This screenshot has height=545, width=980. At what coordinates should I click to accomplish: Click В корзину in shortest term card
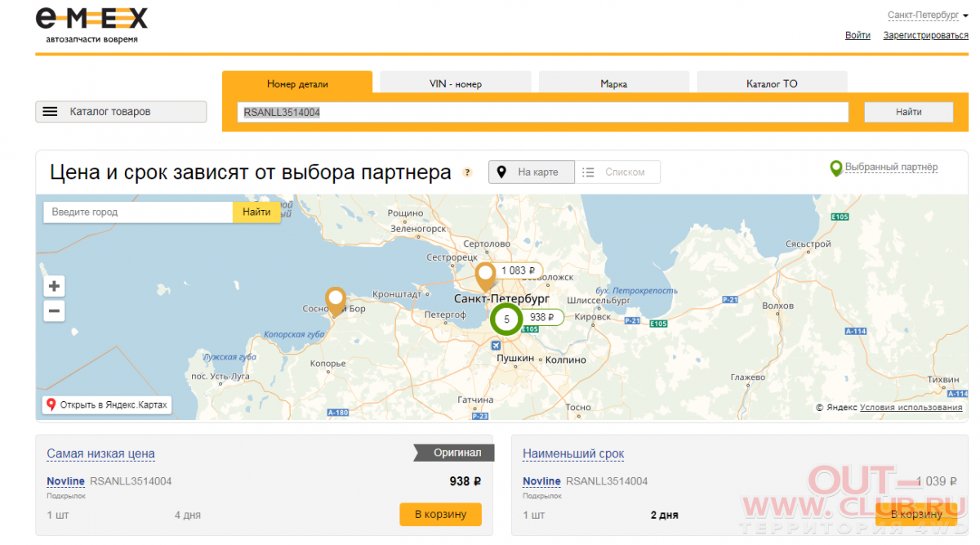[916, 514]
